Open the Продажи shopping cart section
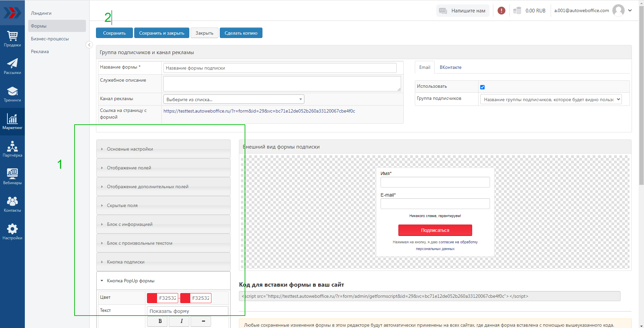This screenshot has height=328, width=644. 12,39
